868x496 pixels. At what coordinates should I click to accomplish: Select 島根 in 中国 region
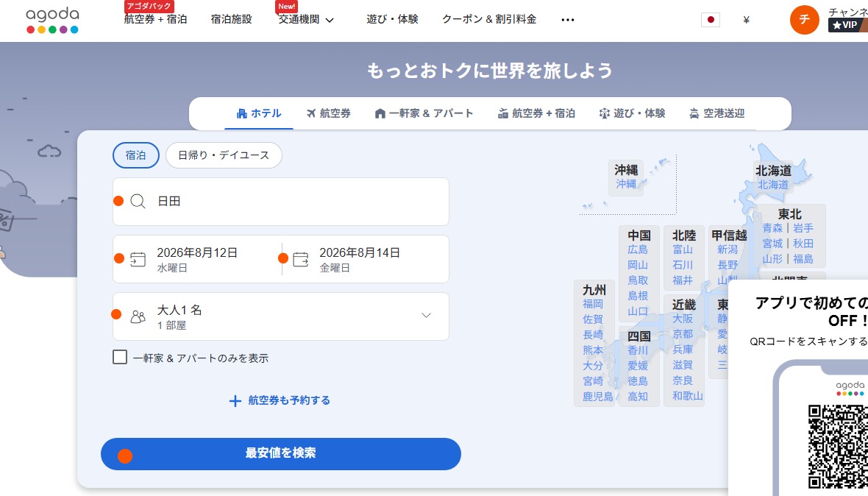(638, 296)
